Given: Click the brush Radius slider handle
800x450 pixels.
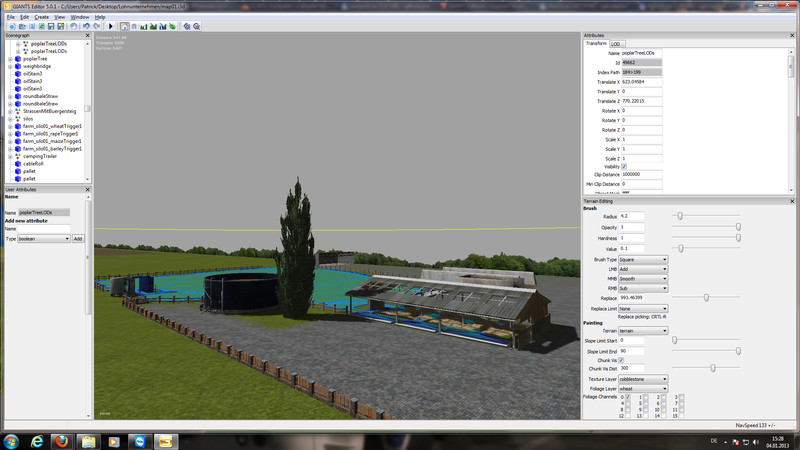Looking at the screenshot, I should coord(680,216).
